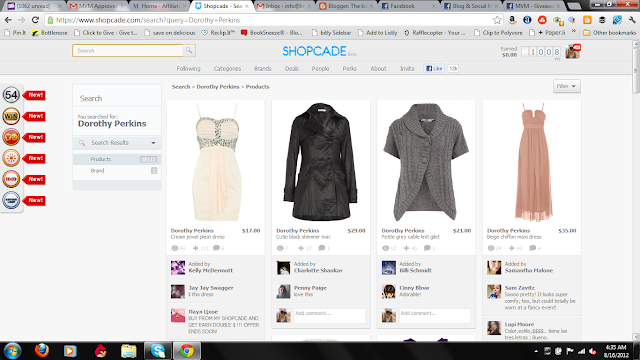Image resolution: width=640 pixels, height=360 pixels.
Task: Click comment bubble on Cutie black shimmer mac
Action: click(x=322, y=248)
